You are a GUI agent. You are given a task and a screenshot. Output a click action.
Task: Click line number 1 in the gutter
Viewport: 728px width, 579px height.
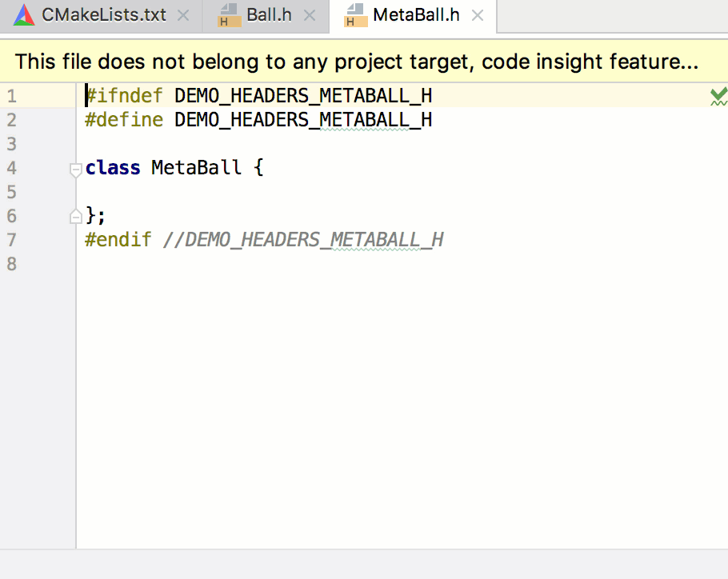pyautogui.click(x=11, y=97)
